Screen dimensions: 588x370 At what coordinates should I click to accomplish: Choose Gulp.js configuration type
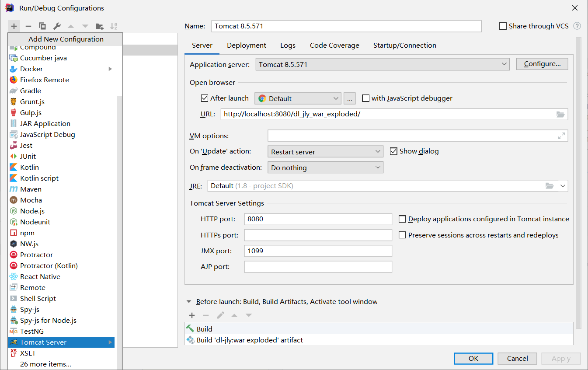point(61,112)
